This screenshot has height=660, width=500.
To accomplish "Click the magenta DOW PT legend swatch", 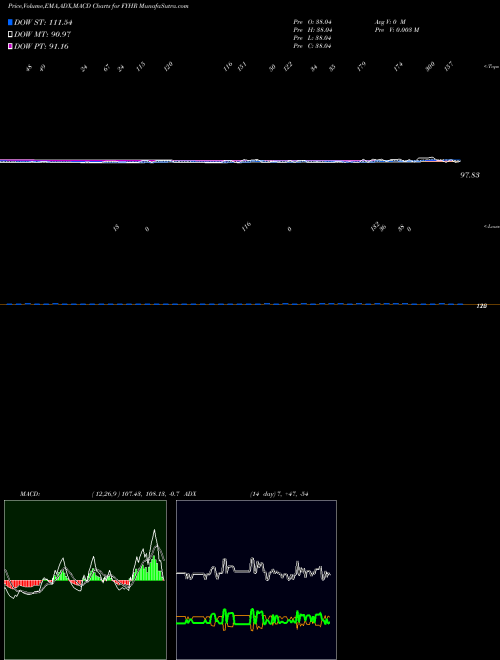I will 10,46.
